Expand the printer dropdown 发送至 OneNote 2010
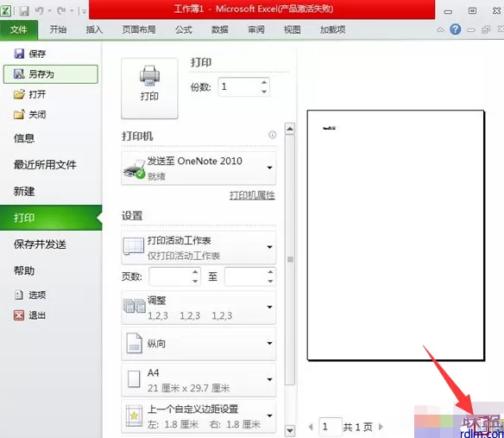 [x=198, y=168]
